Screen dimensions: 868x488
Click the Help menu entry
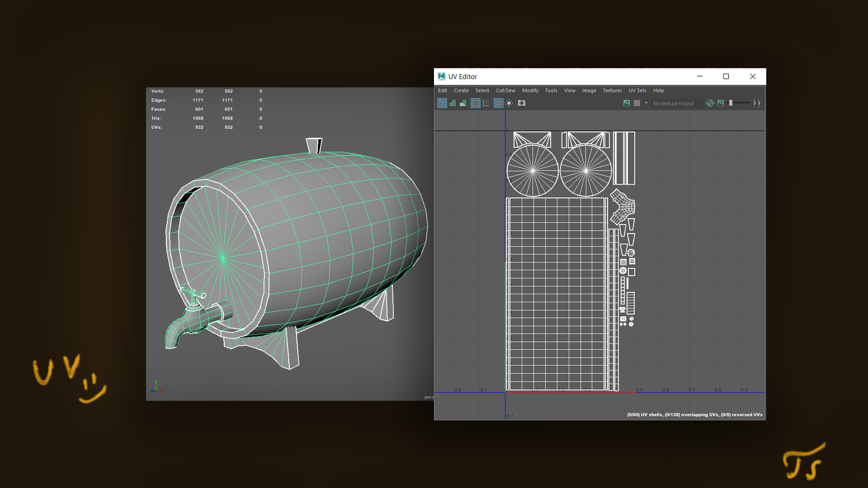pyautogui.click(x=658, y=91)
